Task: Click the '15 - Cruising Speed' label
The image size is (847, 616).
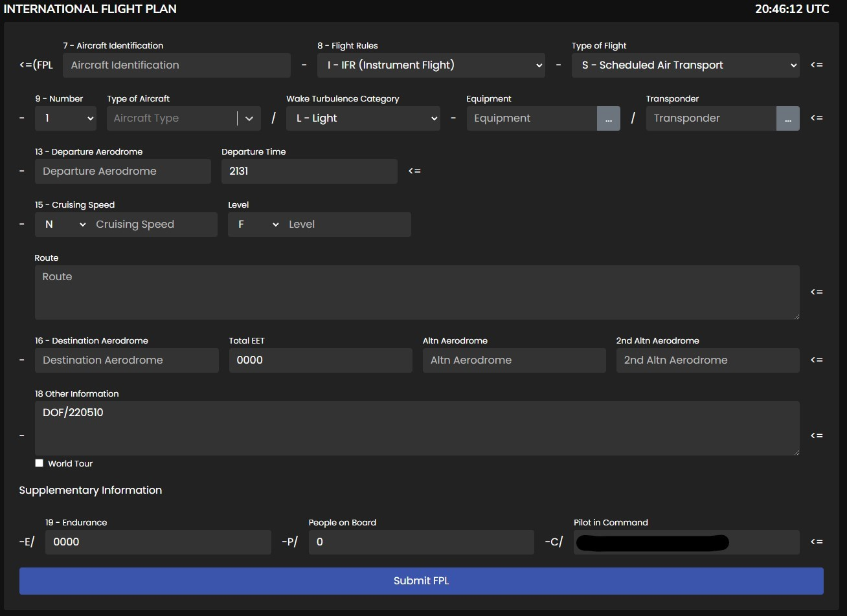Action: coord(75,204)
